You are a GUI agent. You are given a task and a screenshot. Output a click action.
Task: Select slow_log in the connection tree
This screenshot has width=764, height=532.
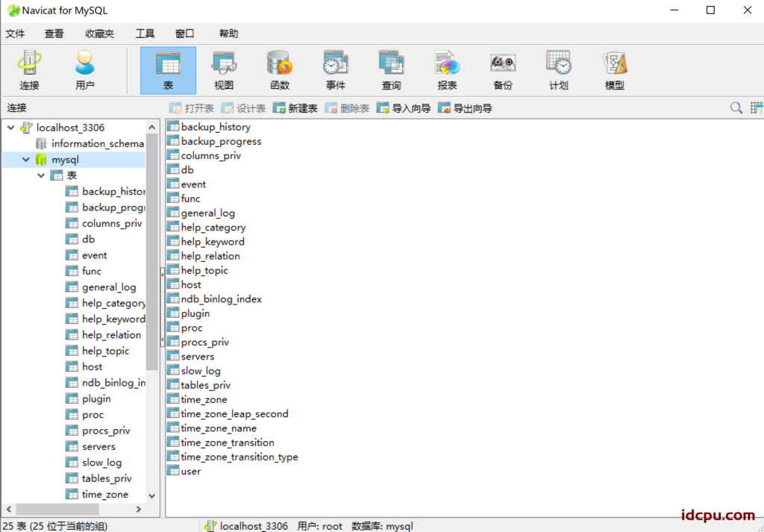pos(101,463)
